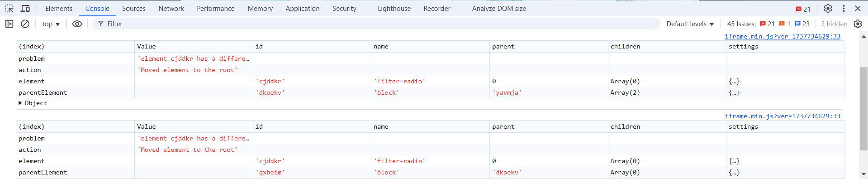This screenshot has height=179, width=868.
Task: Click the 21 errors counter badge
Action: (803, 9)
